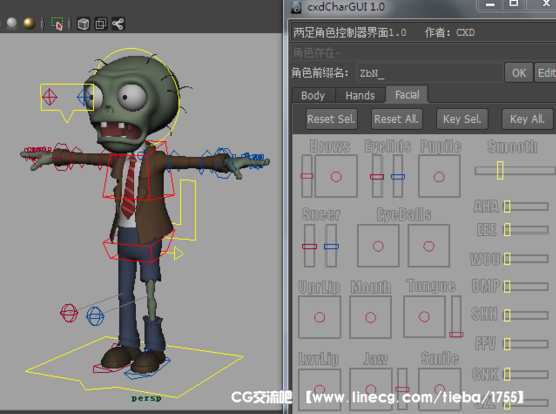Click the gray smooth shade sphere icon
Viewport: 556px width, 414px height.
(12, 23)
